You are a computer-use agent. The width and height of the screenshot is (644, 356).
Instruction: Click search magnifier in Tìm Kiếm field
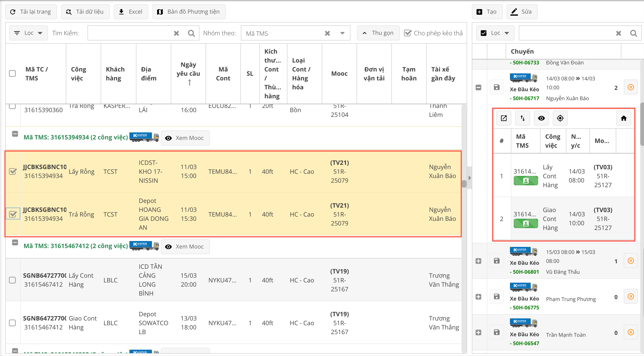click(191, 33)
